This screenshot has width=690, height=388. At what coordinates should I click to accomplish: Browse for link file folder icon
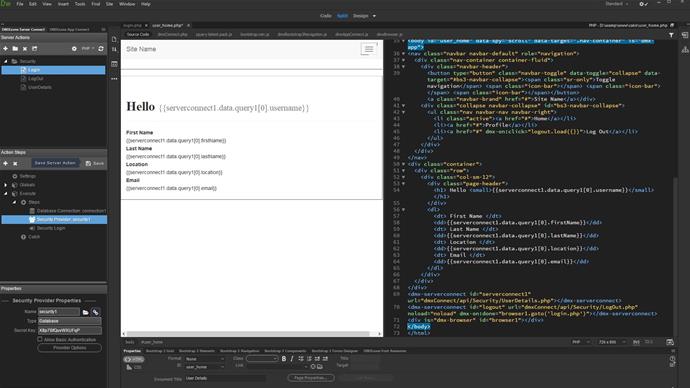click(320, 366)
